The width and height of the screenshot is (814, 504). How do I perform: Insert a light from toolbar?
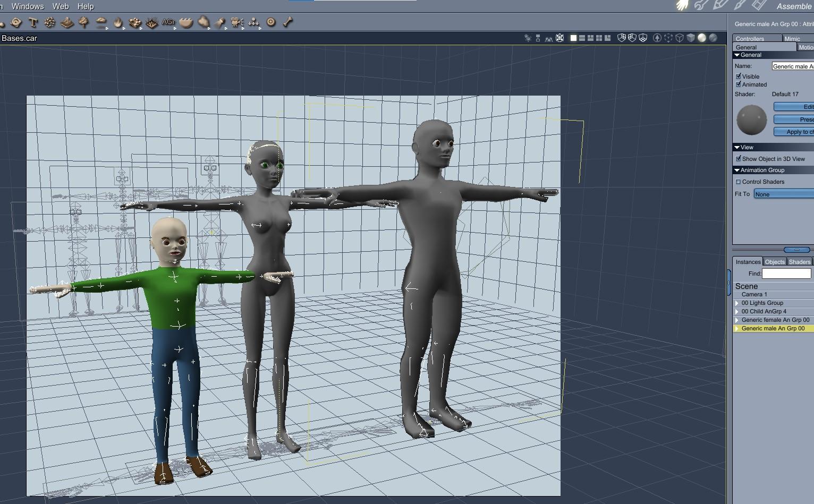point(220,22)
